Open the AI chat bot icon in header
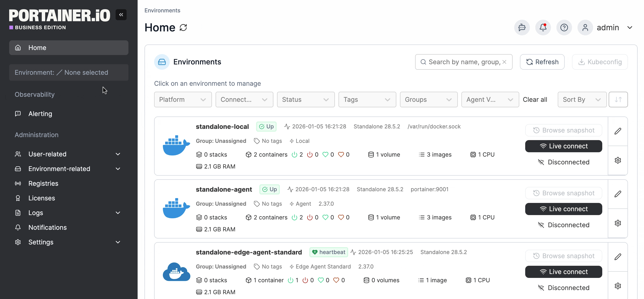Screen dimensions: 644x299 [x=522, y=28]
